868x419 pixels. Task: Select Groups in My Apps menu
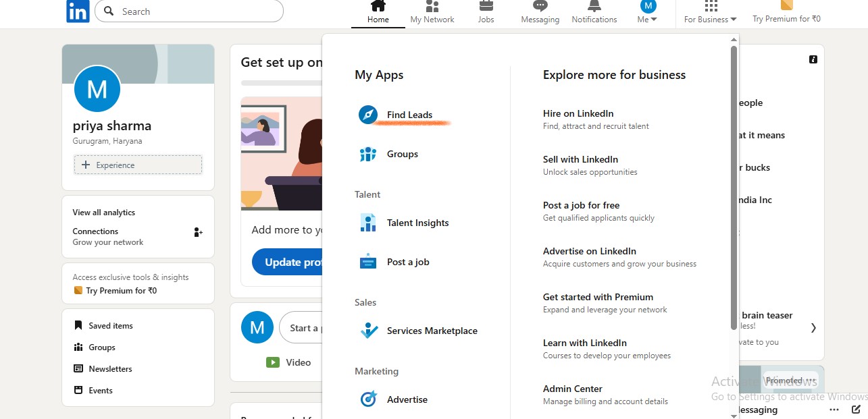tap(403, 154)
